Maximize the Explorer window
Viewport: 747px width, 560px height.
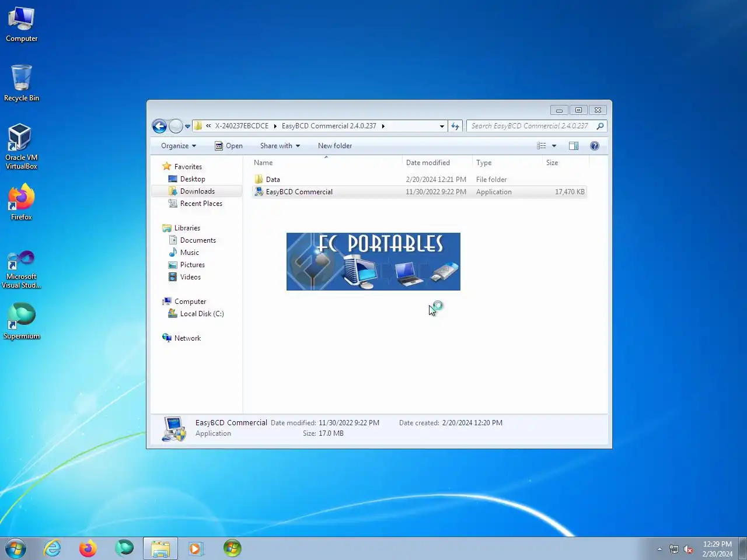pos(578,110)
